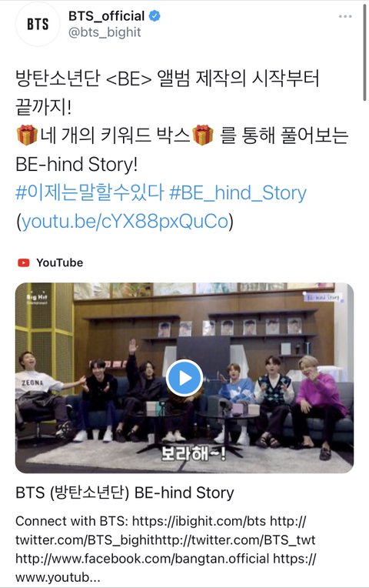Image resolution: width=369 pixels, height=588 pixels.
Task: Click the 보라해~! subtitle on thumbnail
Action: click(193, 454)
